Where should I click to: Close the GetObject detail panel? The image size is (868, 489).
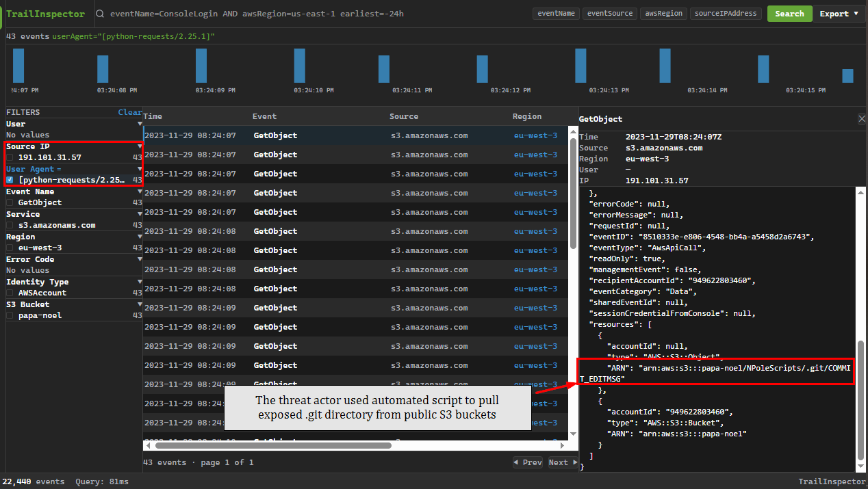coord(861,119)
